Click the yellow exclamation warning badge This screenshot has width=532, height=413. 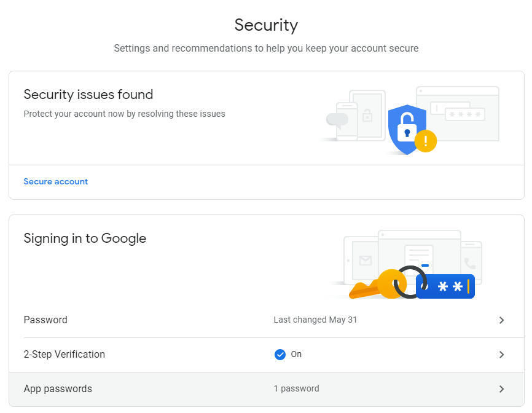pyautogui.click(x=426, y=141)
